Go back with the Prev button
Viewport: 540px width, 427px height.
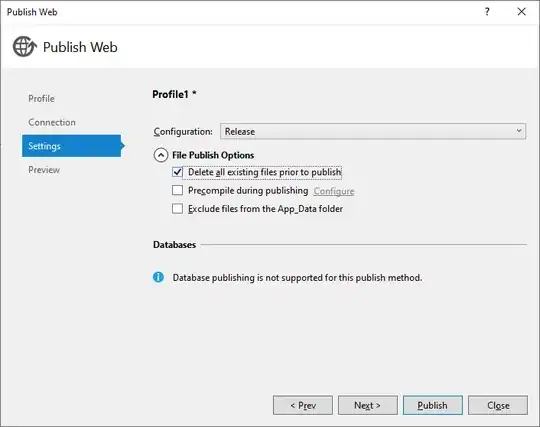[x=303, y=405]
